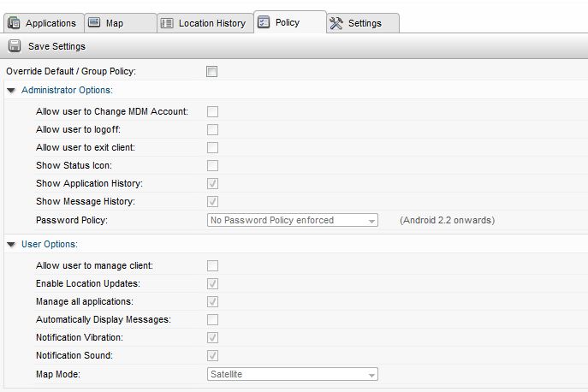Open the Settings tab
588x392 pixels.
(363, 23)
